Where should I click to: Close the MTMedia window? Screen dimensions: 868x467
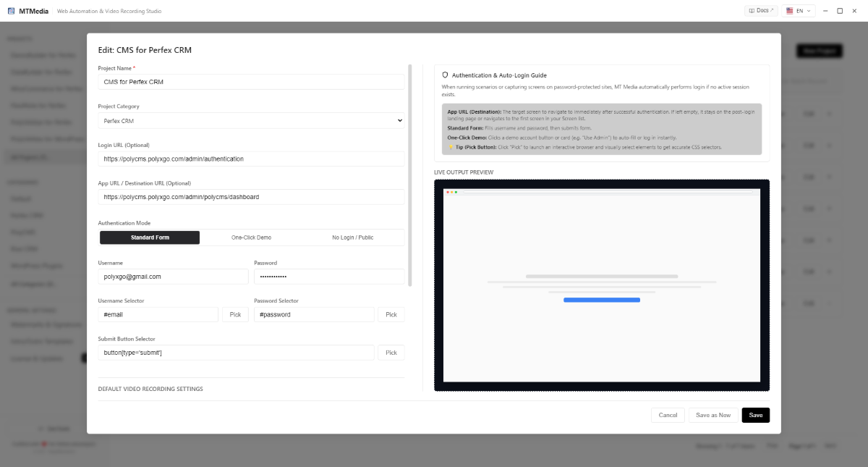[x=854, y=11]
